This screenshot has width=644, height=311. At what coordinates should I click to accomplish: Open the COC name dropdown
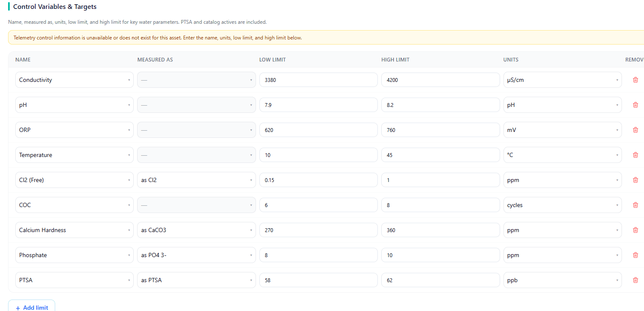[x=74, y=205]
